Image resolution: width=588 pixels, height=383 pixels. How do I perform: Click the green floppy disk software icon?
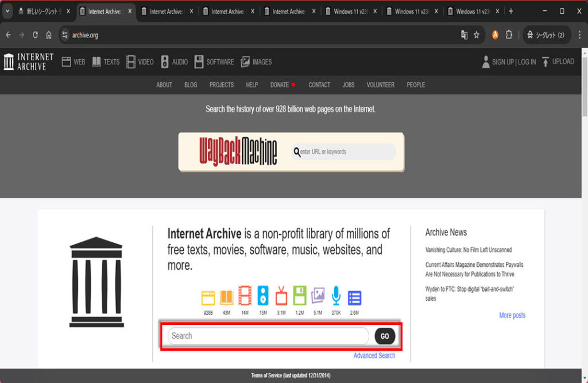coord(300,296)
